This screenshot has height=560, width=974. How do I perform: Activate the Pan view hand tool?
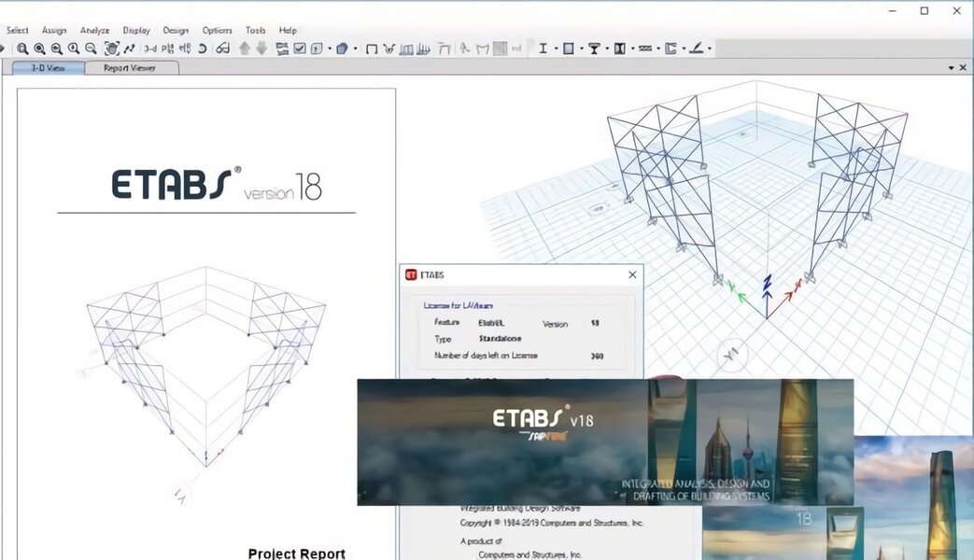click(112, 49)
